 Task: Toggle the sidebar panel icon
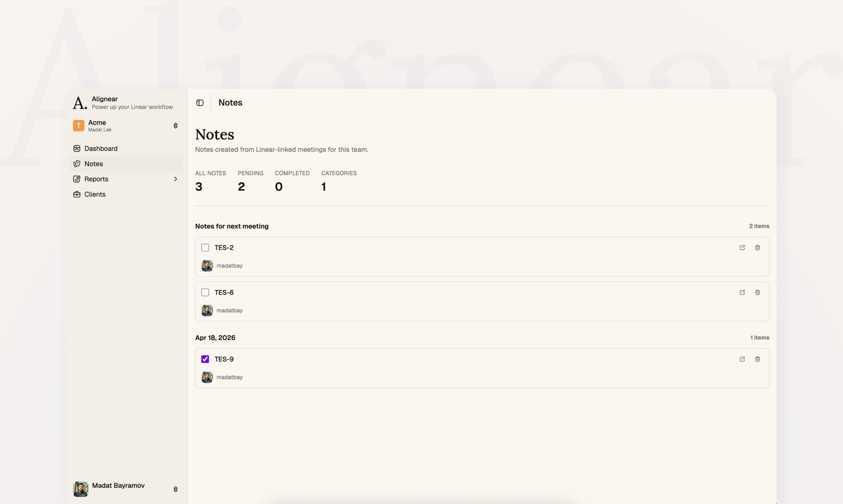(200, 103)
